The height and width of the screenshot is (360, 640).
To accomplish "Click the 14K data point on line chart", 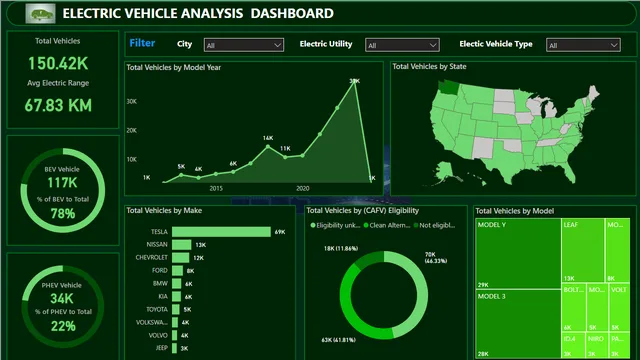I will [x=268, y=146].
